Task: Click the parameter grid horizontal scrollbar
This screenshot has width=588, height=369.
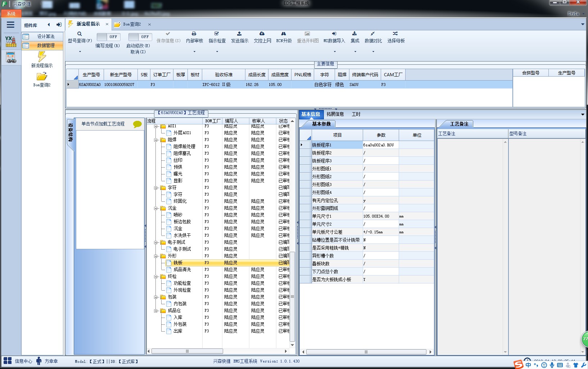Action: [x=366, y=352]
